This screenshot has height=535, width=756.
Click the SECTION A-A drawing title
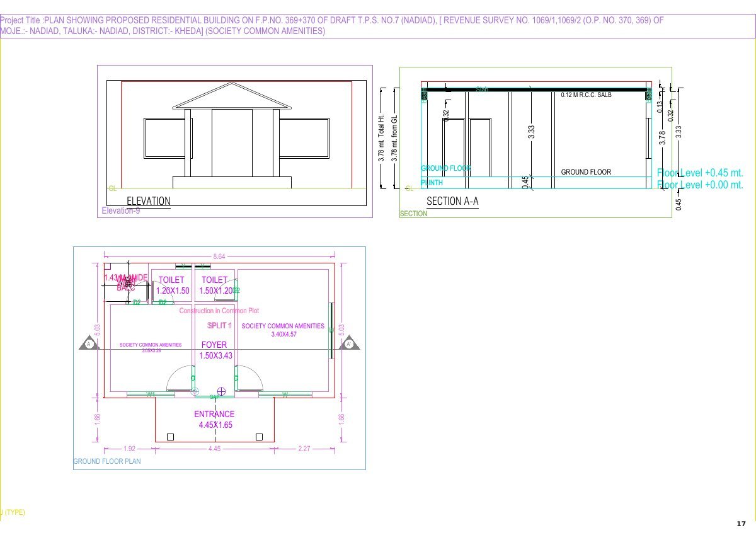tap(452, 201)
